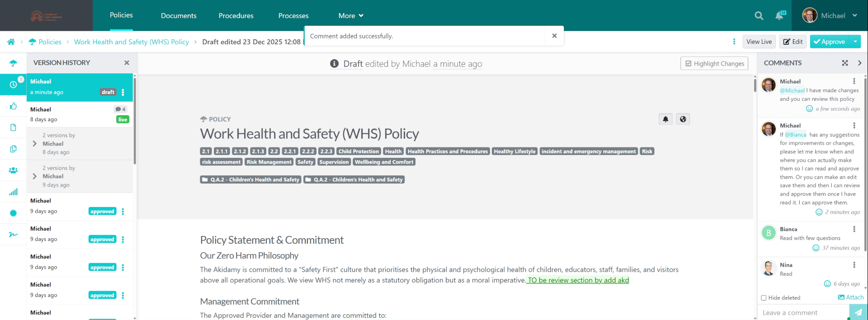
Task: Click the globe icon beside policy title
Action: click(x=683, y=119)
